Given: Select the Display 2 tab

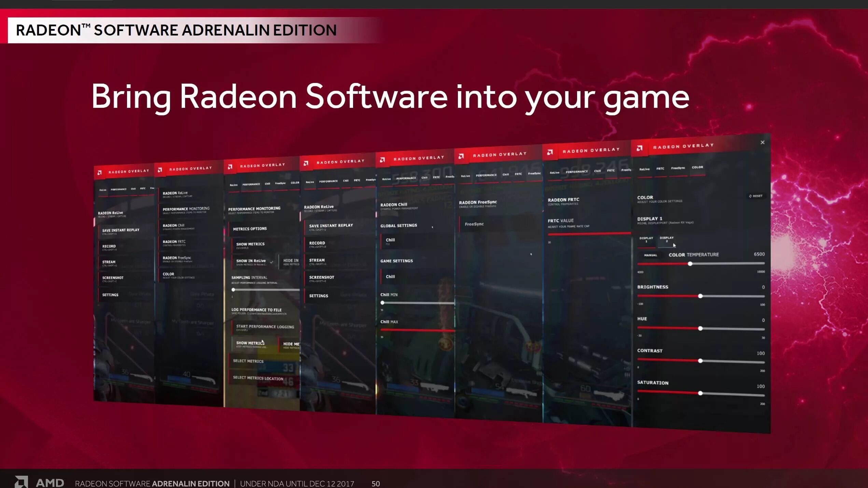Looking at the screenshot, I should click(x=667, y=240).
